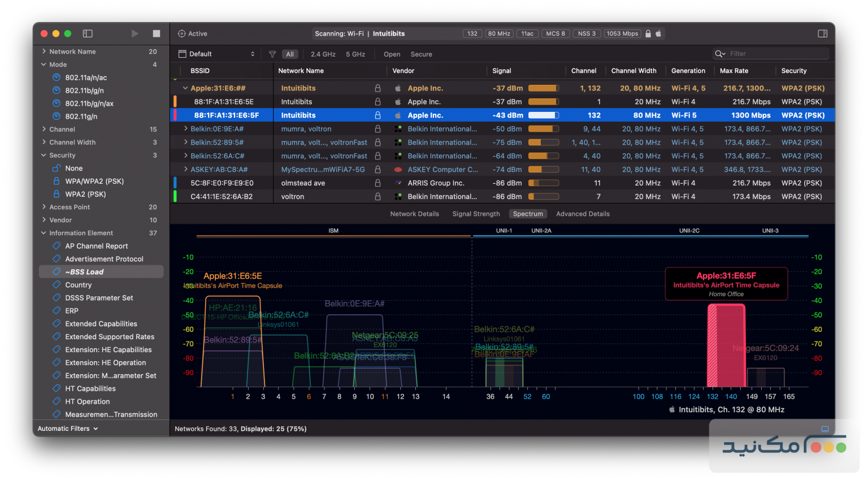Toggle the sidebar visibility icon

pos(88,33)
